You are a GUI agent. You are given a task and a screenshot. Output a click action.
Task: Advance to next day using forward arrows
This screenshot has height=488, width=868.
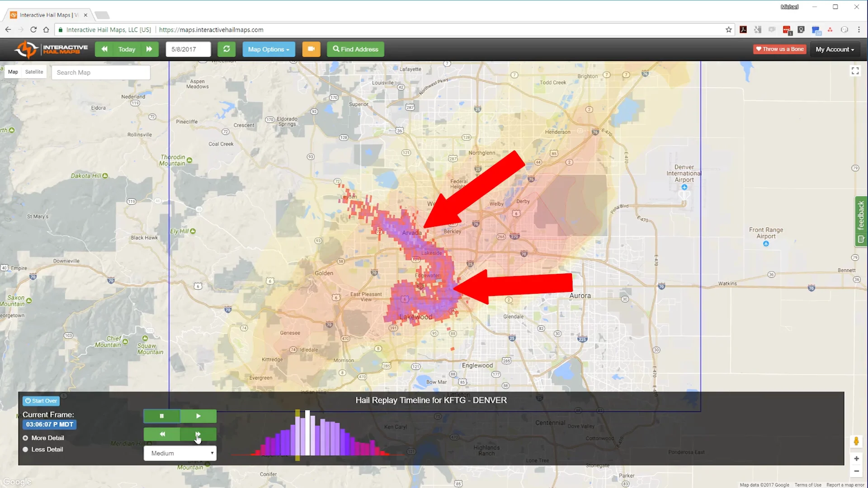[149, 49]
